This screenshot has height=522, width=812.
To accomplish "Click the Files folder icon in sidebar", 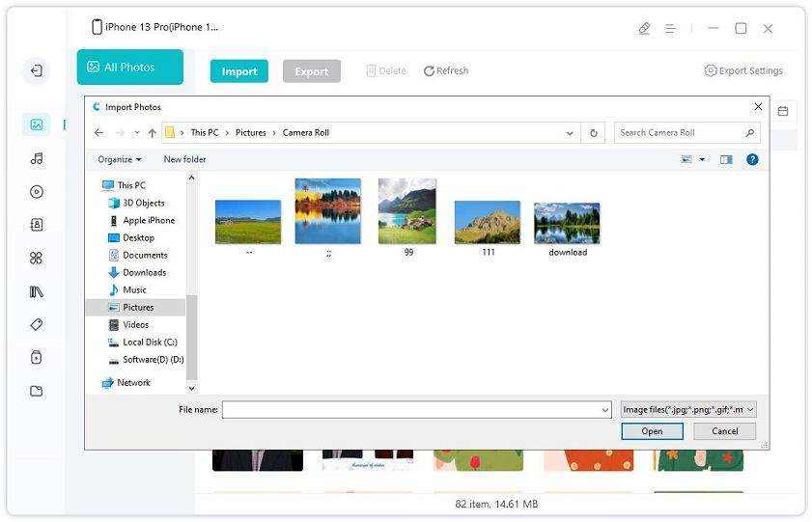I will coord(37,391).
